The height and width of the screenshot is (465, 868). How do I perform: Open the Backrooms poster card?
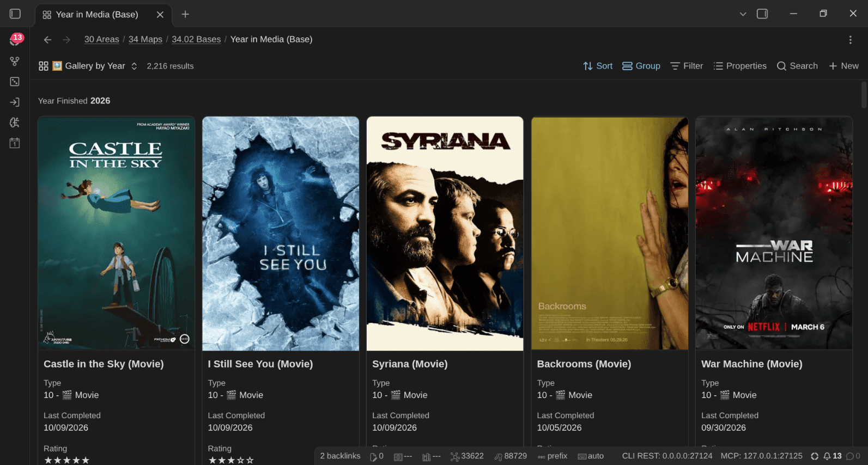[610, 234]
